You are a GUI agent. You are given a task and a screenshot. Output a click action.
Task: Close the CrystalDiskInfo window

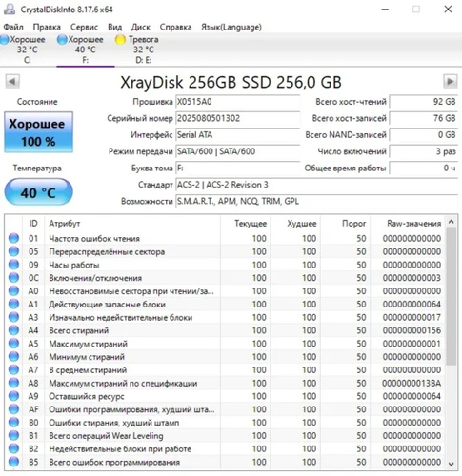448,10
